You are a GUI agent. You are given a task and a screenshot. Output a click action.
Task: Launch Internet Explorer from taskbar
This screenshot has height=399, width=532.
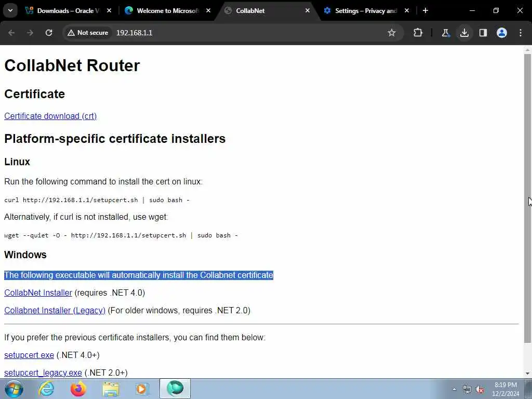coord(46,389)
